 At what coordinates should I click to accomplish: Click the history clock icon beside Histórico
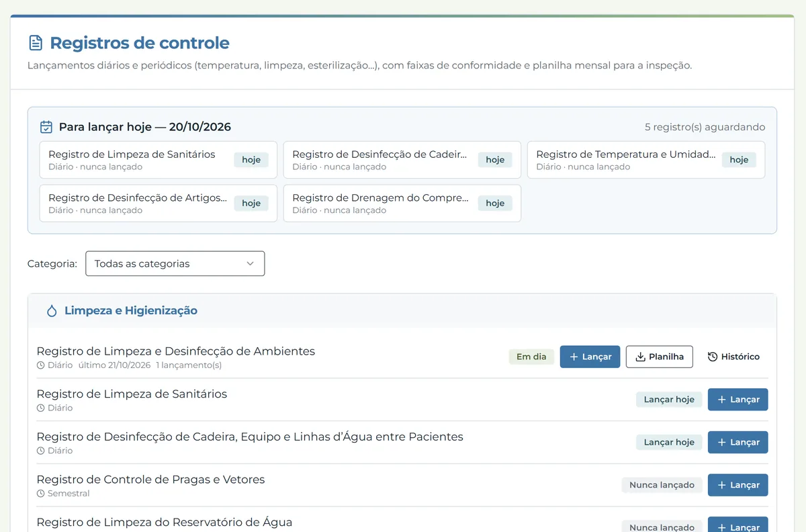713,357
